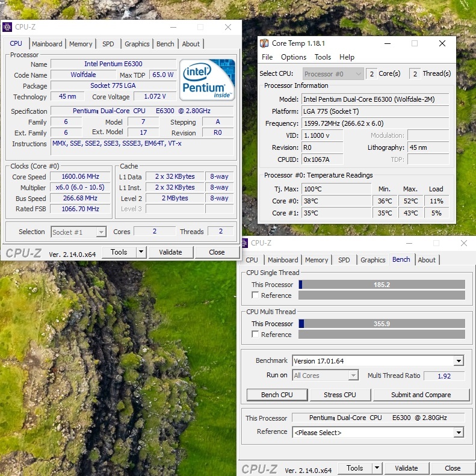The image size is (476, 476).
Task: Click Validate in the Bench CPU-Z window
Action: click(406, 468)
